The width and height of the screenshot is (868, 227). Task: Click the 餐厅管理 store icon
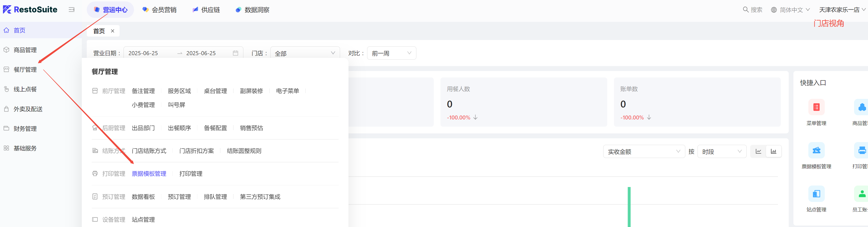pyautogui.click(x=6, y=69)
